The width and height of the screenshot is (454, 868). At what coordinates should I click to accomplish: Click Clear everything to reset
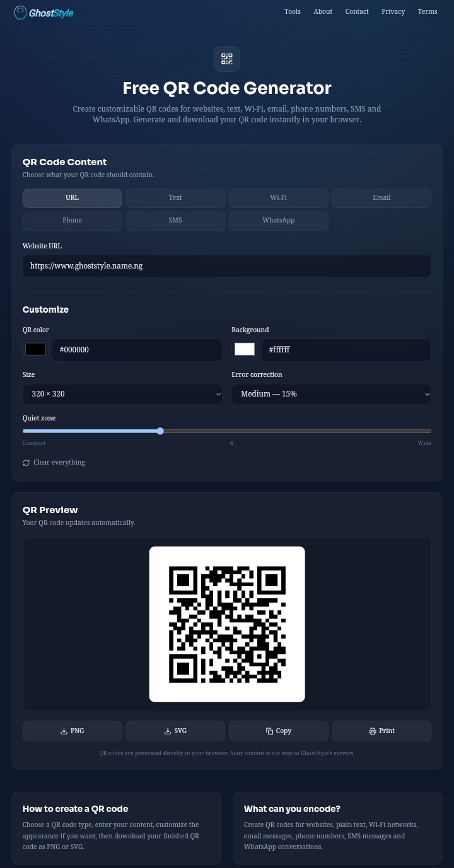(x=54, y=463)
